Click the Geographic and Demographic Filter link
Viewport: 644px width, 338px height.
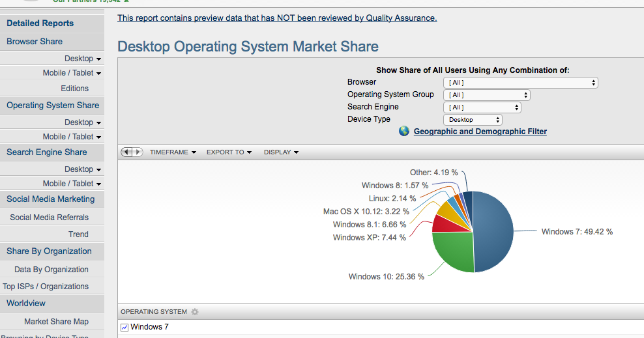click(480, 132)
